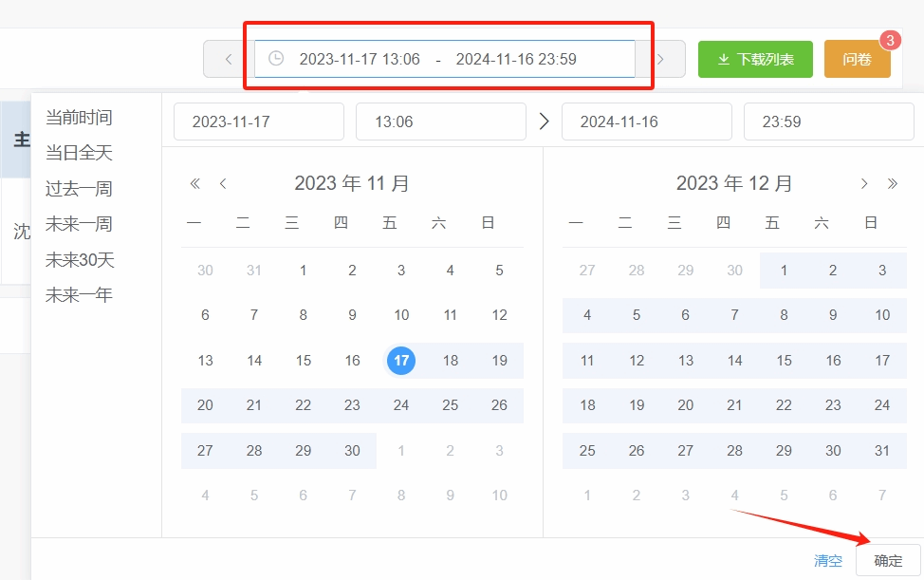Click 清空 link to clear dates

click(x=828, y=561)
